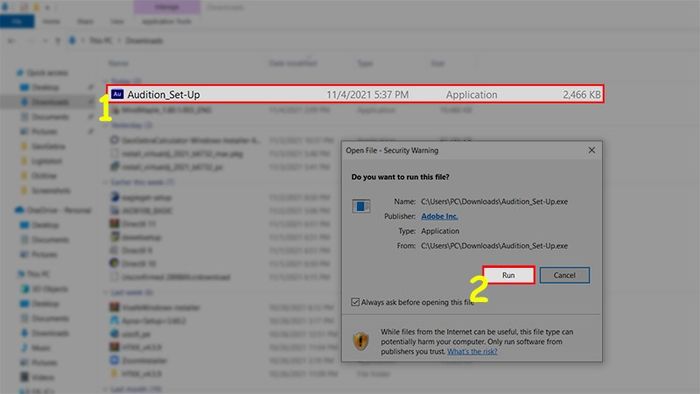Image resolution: width=700 pixels, height=394 pixels.
Task: Click the From path Audition_Set-Up.exe in the dialog
Action: coord(494,246)
